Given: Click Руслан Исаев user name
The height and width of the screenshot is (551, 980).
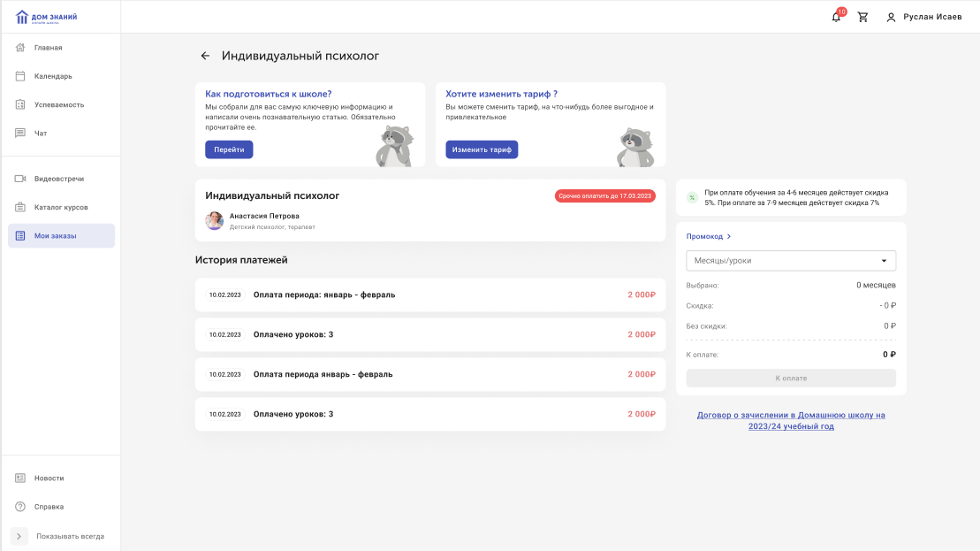Looking at the screenshot, I should click(932, 17).
